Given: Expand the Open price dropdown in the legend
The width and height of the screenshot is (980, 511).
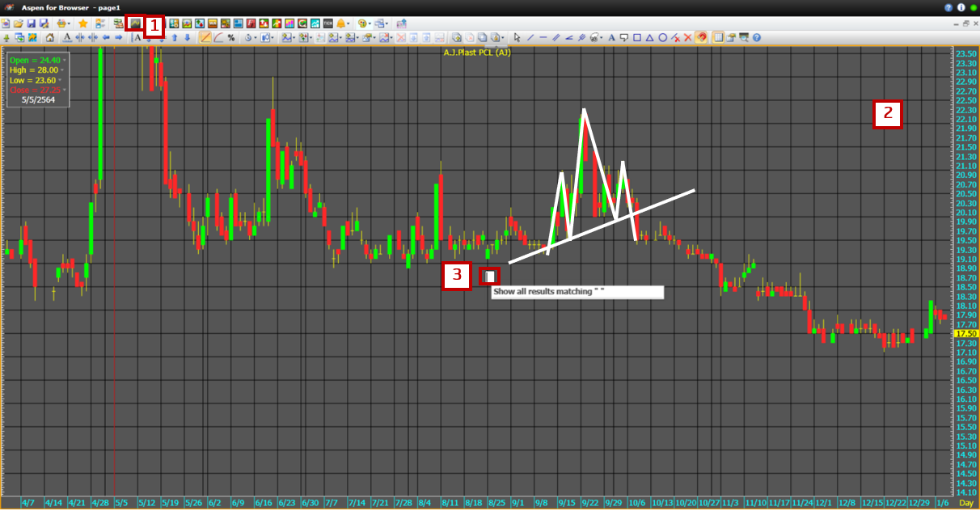Looking at the screenshot, I should pyautogui.click(x=64, y=60).
